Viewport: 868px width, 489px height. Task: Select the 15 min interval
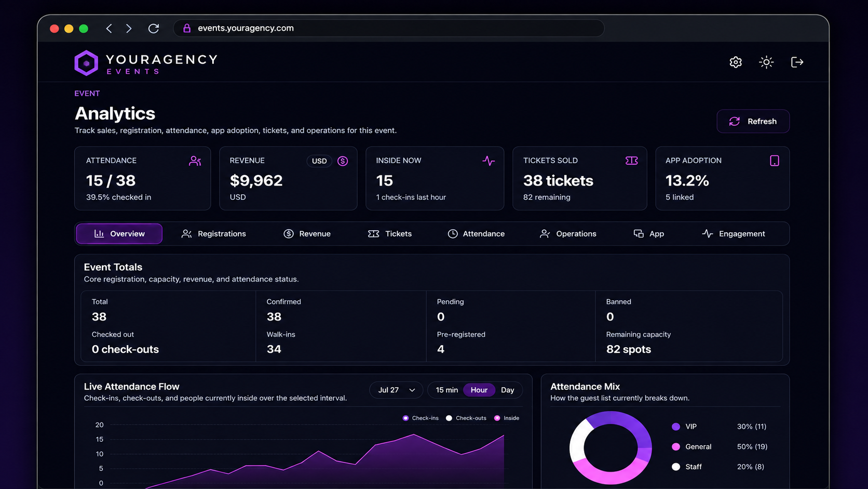click(x=446, y=390)
